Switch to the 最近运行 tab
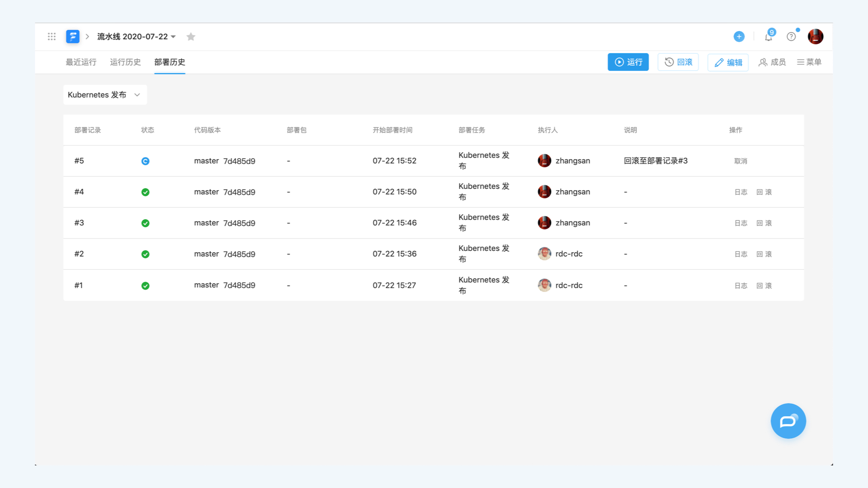The height and width of the screenshot is (488, 868). 81,62
